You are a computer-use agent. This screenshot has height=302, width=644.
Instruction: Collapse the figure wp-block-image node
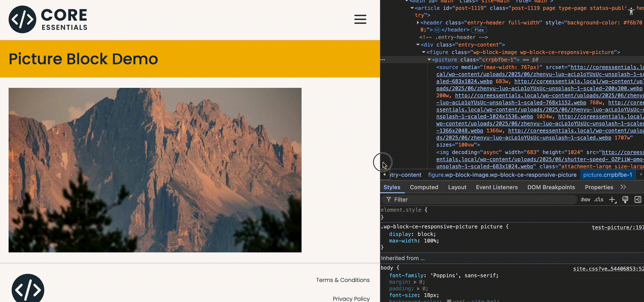point(424,52)
